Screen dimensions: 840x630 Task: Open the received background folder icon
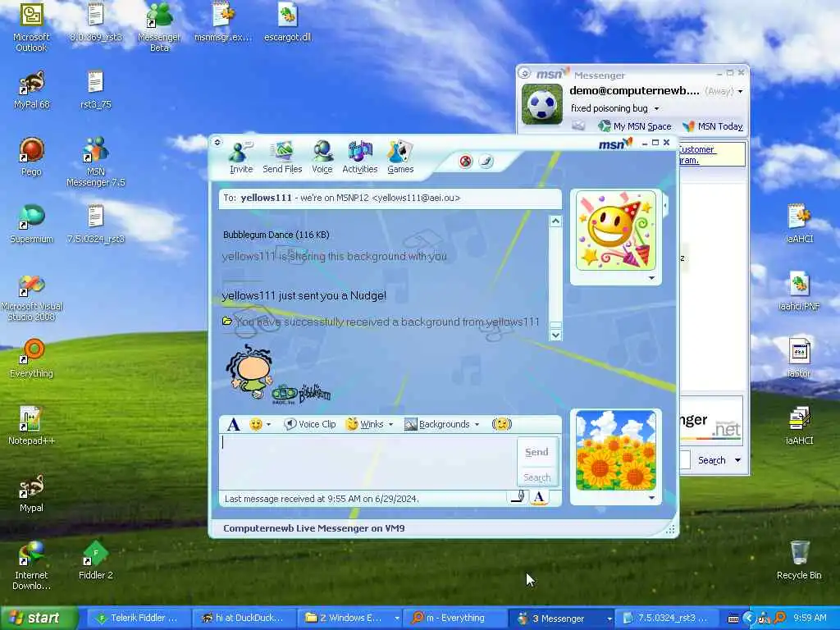point(227,321)
